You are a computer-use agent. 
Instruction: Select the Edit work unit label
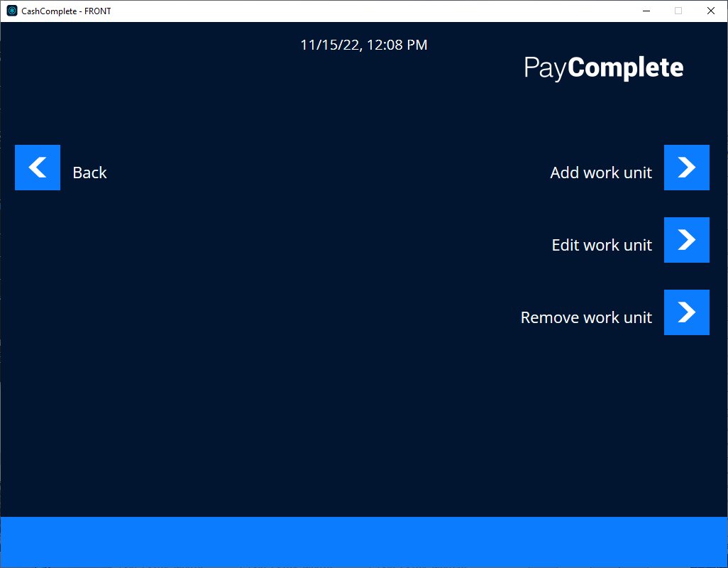(601, 245)
